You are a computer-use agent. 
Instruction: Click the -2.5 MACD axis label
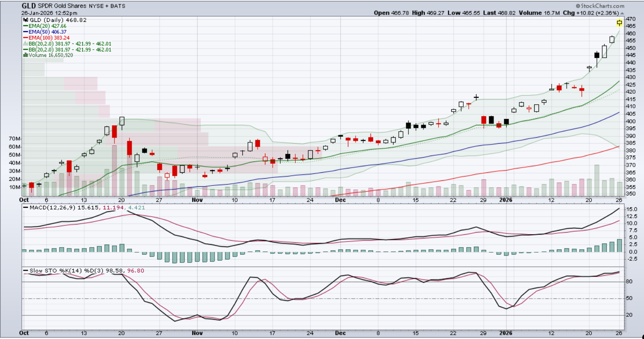(x=632, y=259)
